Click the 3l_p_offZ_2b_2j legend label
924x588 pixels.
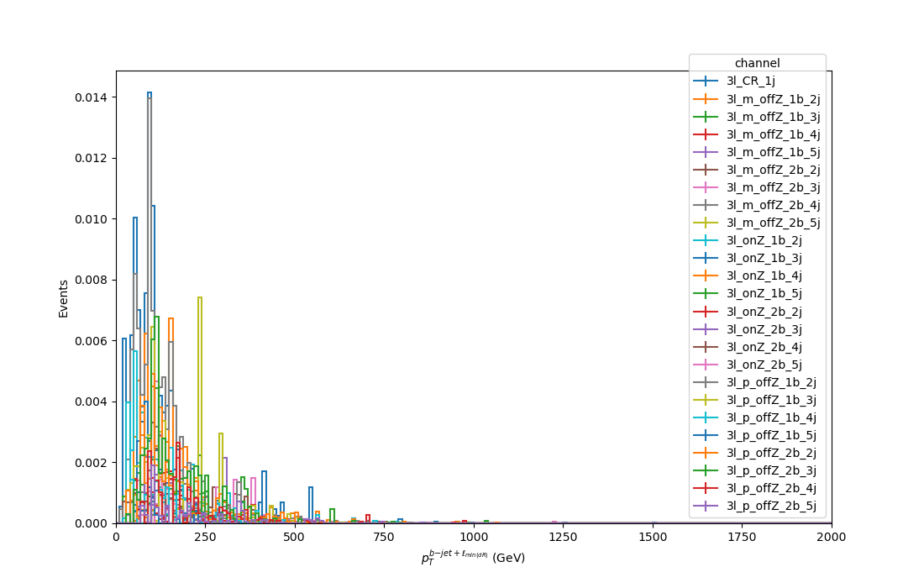coord(771,453)
